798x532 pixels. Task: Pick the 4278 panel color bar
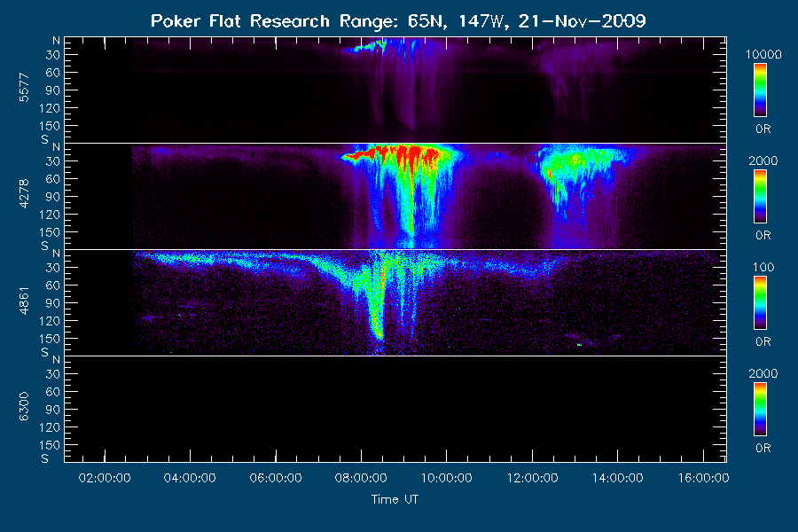click(x=761, y=197)
